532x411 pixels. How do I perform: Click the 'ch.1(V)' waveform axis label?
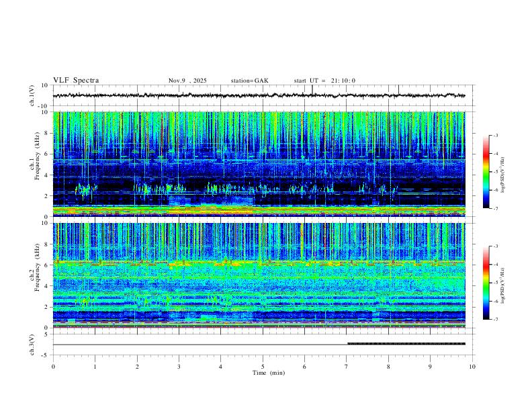click(32, 95)
